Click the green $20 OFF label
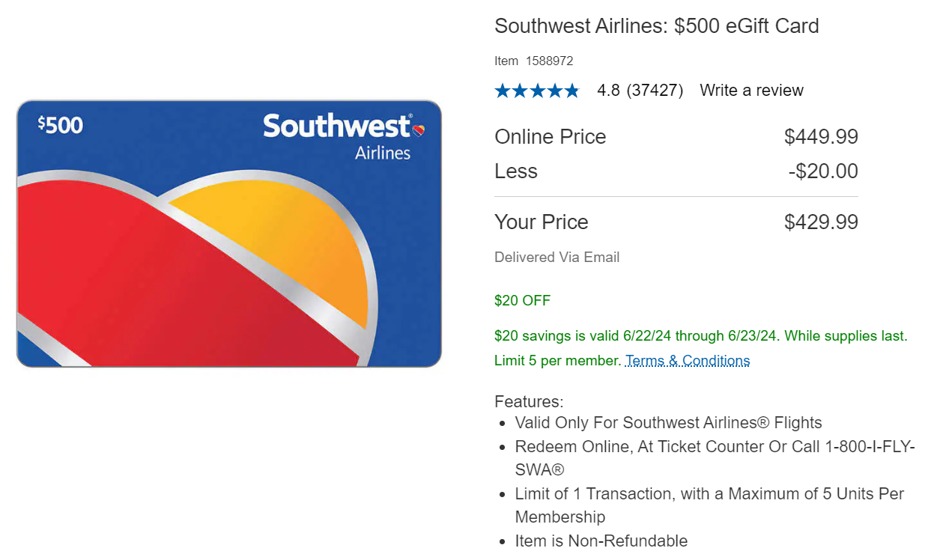The height and width of the screenshot is (560, 937). tap(522, 301)
